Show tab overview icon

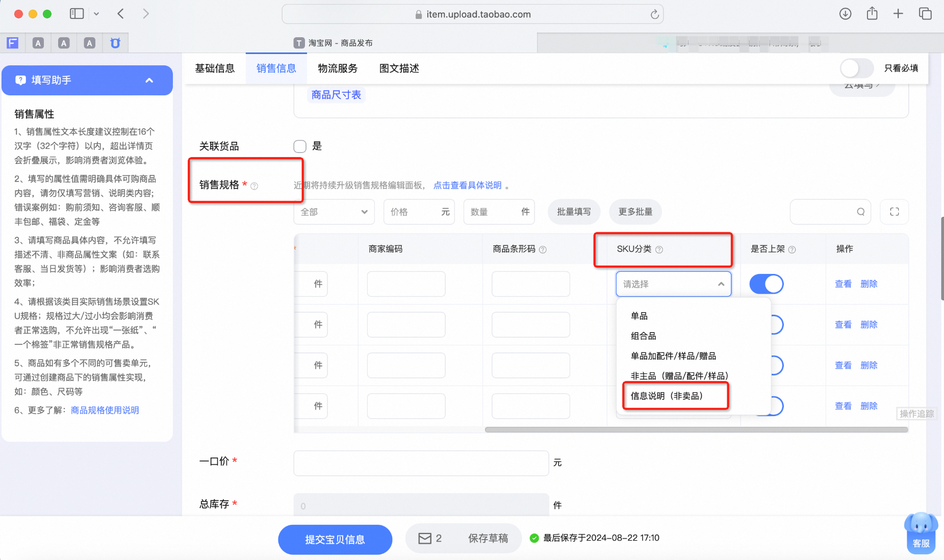(925, 14)
